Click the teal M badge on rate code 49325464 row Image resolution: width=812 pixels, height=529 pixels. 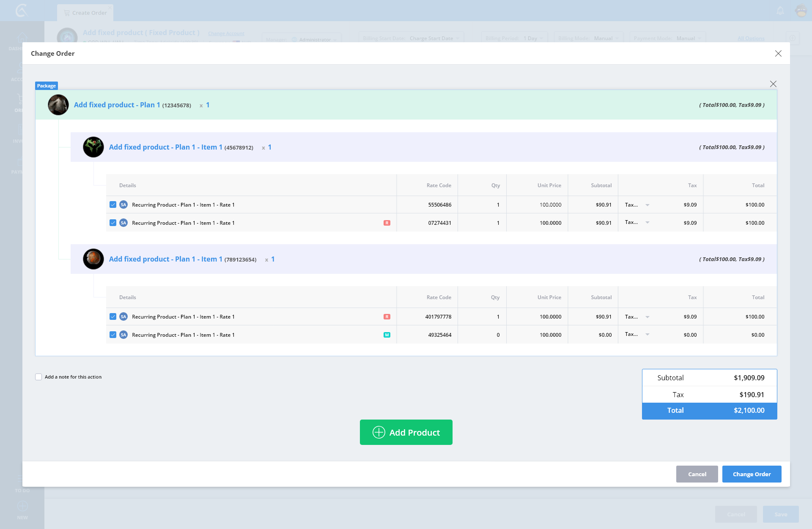(x=387, y=335)
